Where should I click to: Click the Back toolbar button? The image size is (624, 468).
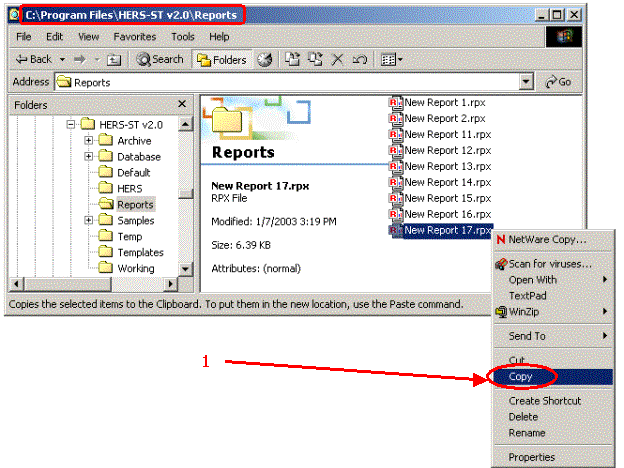coord(33,59)
